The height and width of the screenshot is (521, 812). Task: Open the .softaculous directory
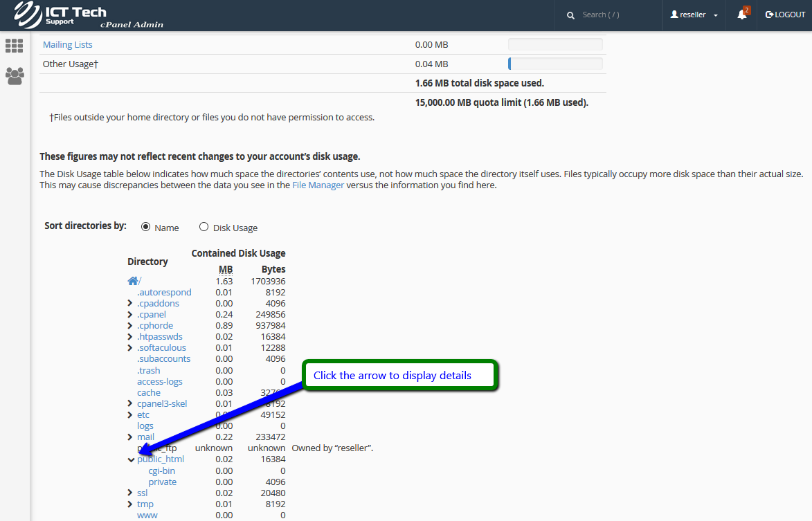click(x=161, y=348)
